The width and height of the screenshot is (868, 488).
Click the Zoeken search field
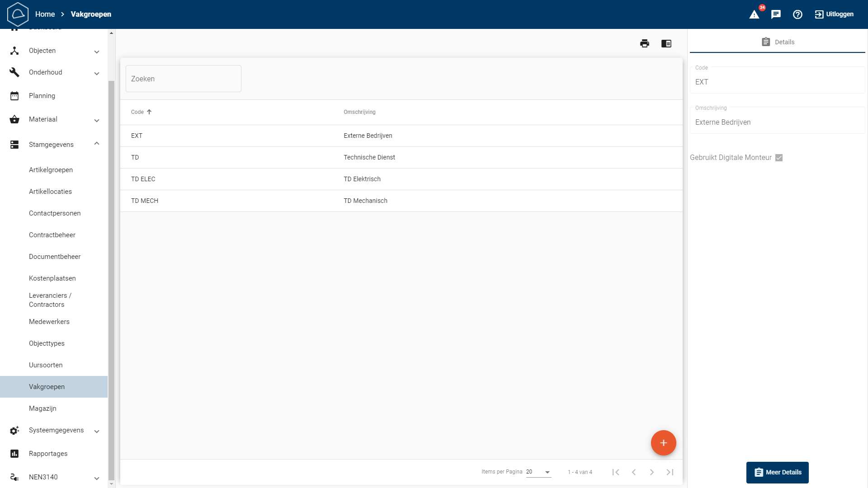pyautogui.click(x=183, y=79)
